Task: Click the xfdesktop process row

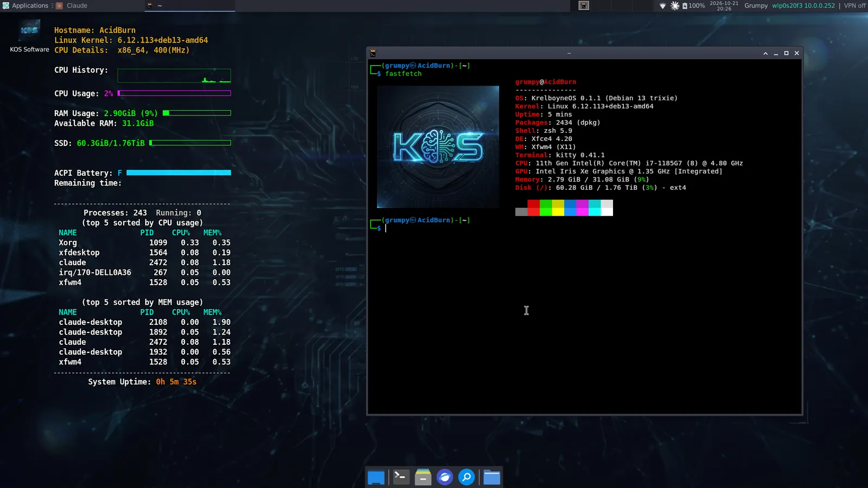Action: tap(144, 253)
